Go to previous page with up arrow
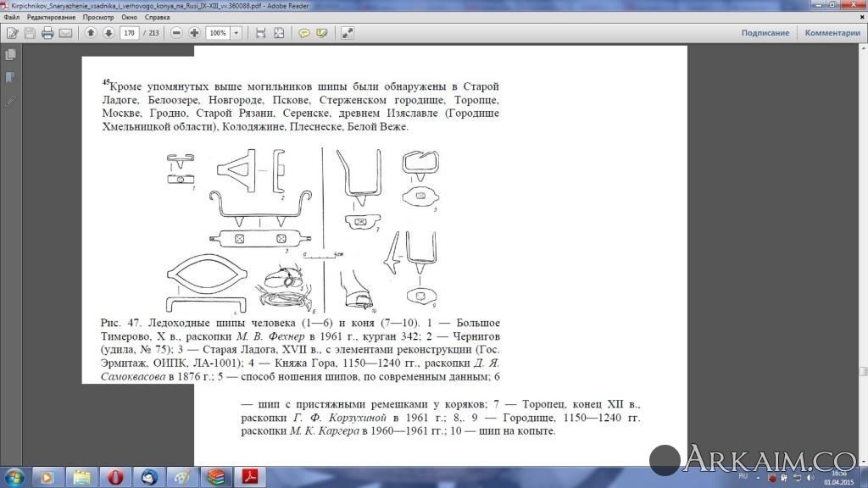The width and height of the screenshot is (868, 488). click(x=91, y=33)
